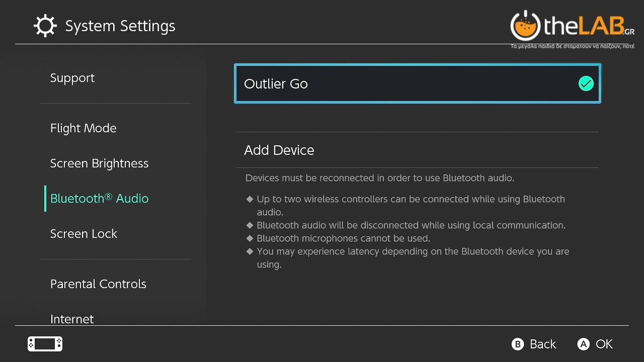Click the System Settings gear icon
644x362 pixels.
(x=45, y=26)
